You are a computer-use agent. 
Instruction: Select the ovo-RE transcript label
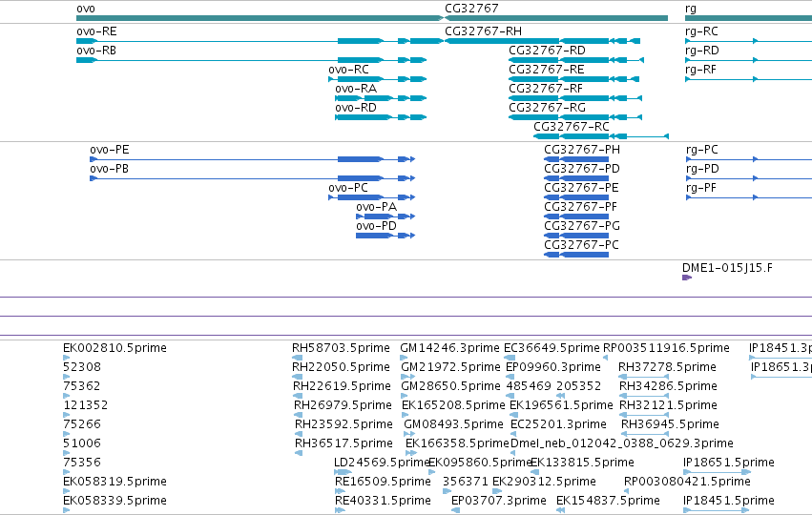coord(96,31)
